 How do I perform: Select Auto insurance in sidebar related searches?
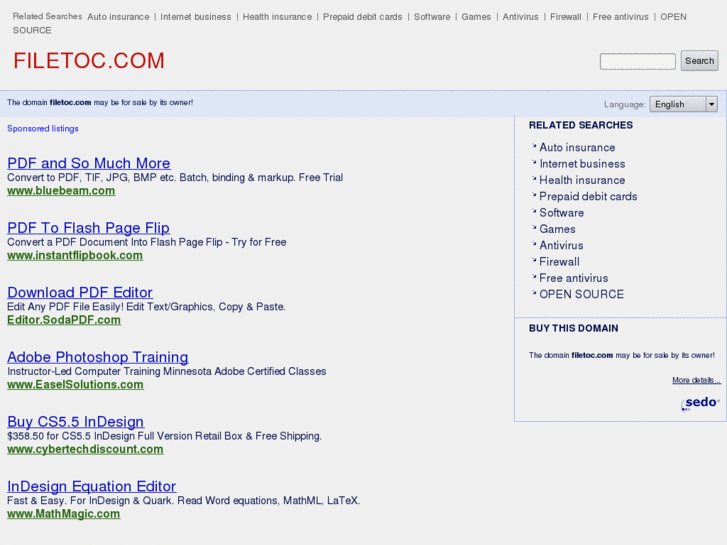pos(577,147)
